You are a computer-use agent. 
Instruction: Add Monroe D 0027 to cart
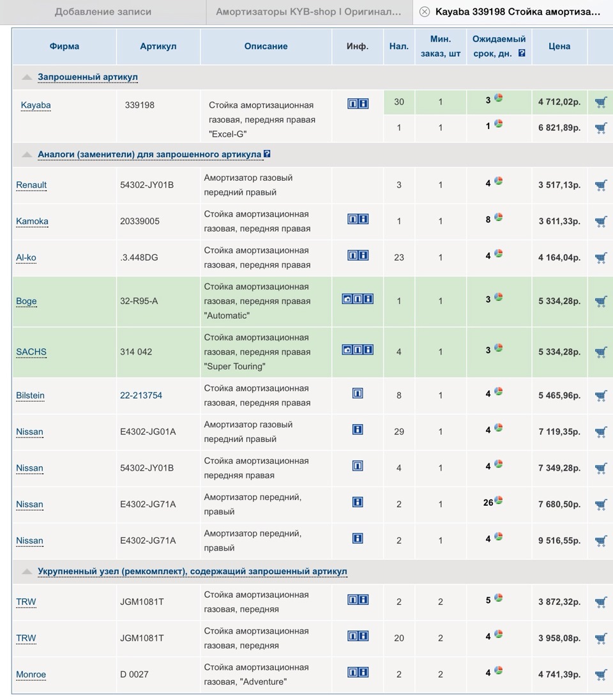tap(600, 674)
